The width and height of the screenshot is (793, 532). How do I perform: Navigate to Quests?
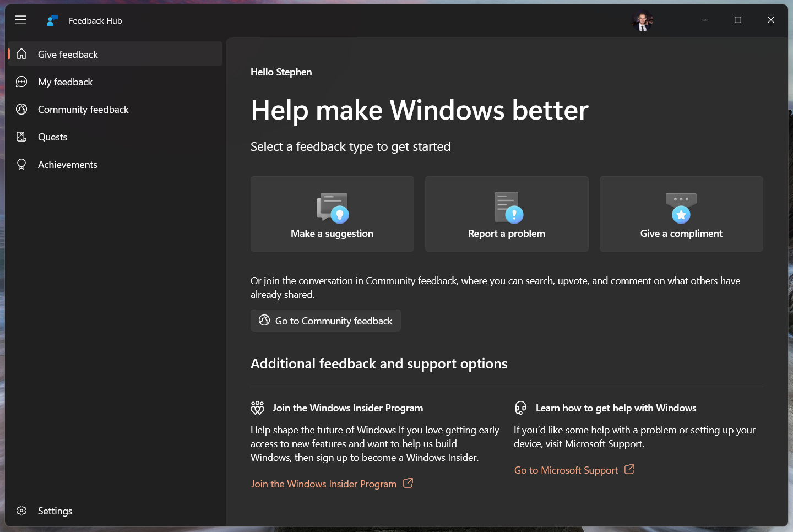click(115, 137)
